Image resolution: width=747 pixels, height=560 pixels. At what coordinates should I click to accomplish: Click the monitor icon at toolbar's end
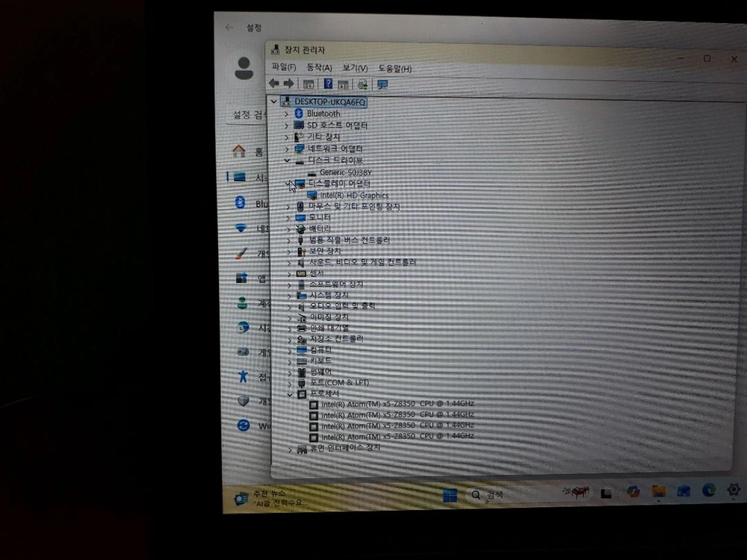(x=382, y=85)
